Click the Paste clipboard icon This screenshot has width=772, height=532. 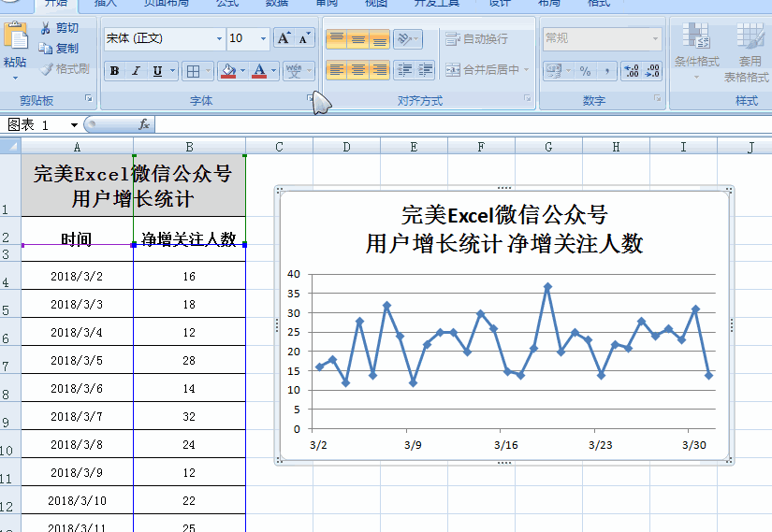[15, 36]
